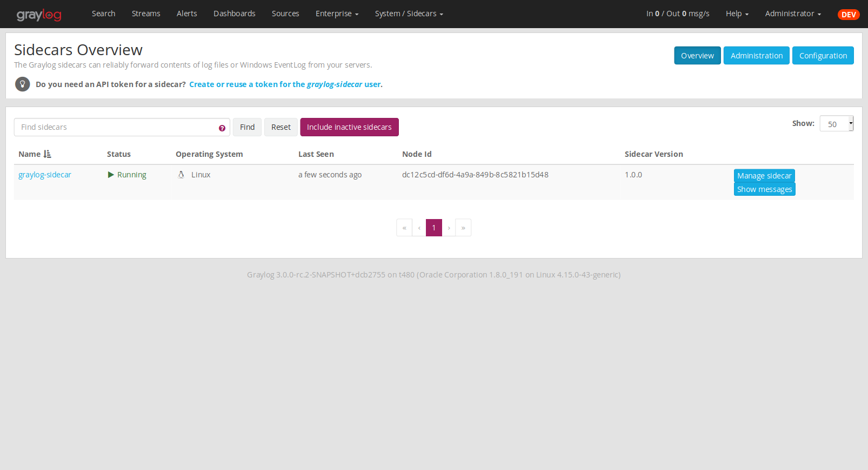Navigate to Dashboards
The width and height of the screenshot is (868, 470).
(234, 14)
